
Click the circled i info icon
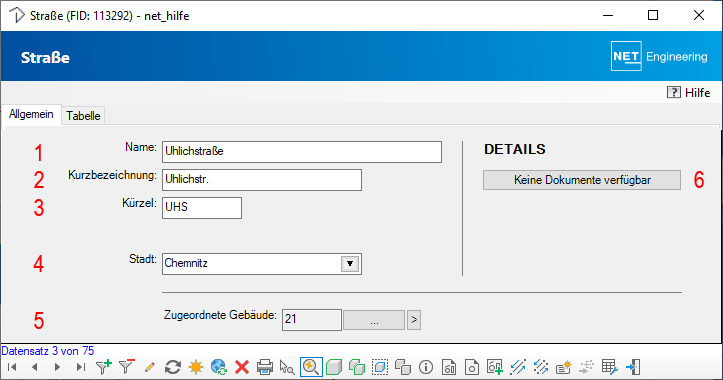coord(426,367)
